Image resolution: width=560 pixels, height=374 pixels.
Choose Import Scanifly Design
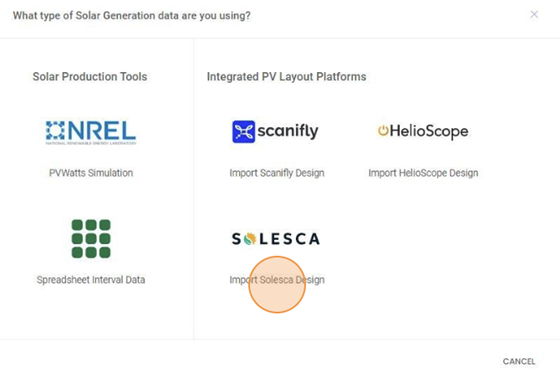tap(277, 173)
